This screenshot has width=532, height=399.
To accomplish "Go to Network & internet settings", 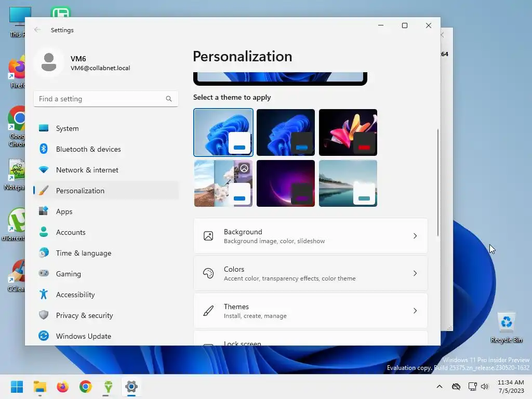I will coord(106,170).
